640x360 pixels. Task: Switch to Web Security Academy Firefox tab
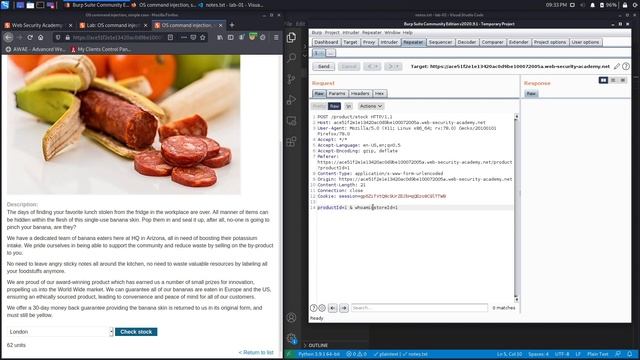(38, 25)
